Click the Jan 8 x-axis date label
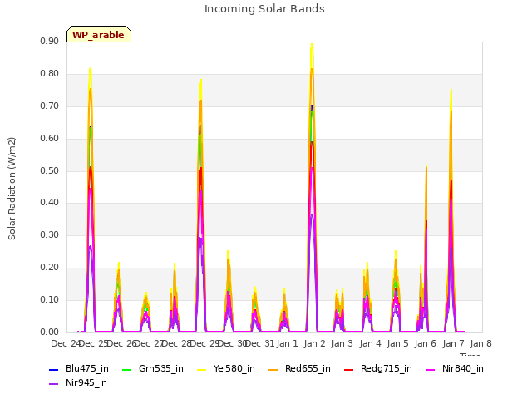The height and width of the screenshot is (399, 532). click(x=480, y=343)
